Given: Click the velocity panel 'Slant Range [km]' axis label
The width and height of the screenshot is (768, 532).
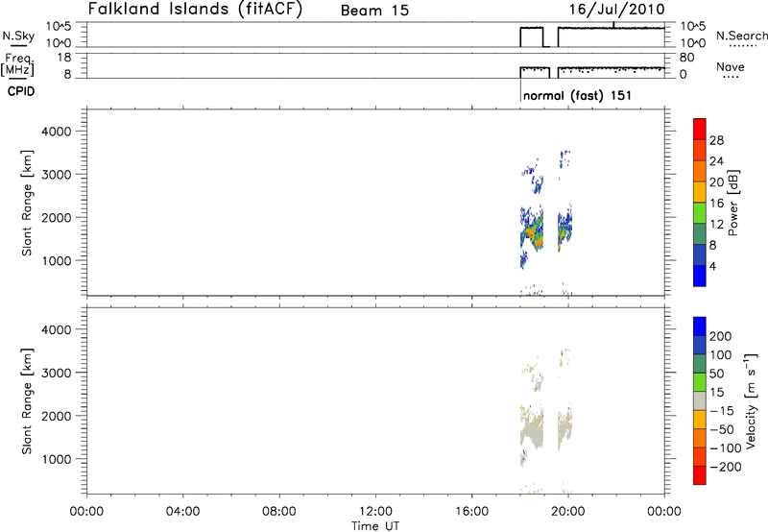Looking at the screenshot, I should coord(27,400).
